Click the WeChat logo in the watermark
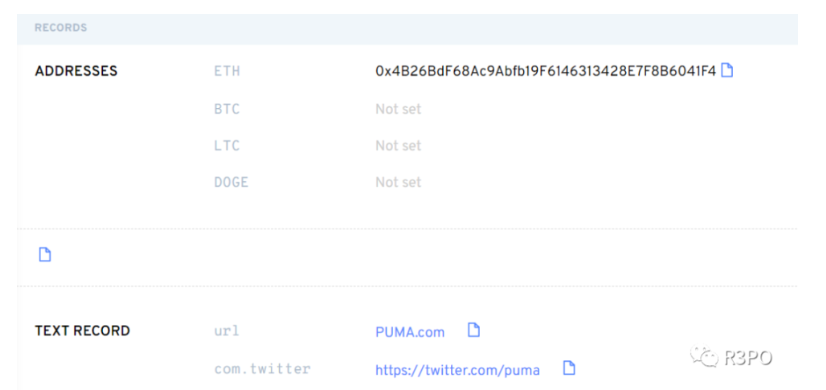This screenshot has width=826, height=390. tap(704, 357)
